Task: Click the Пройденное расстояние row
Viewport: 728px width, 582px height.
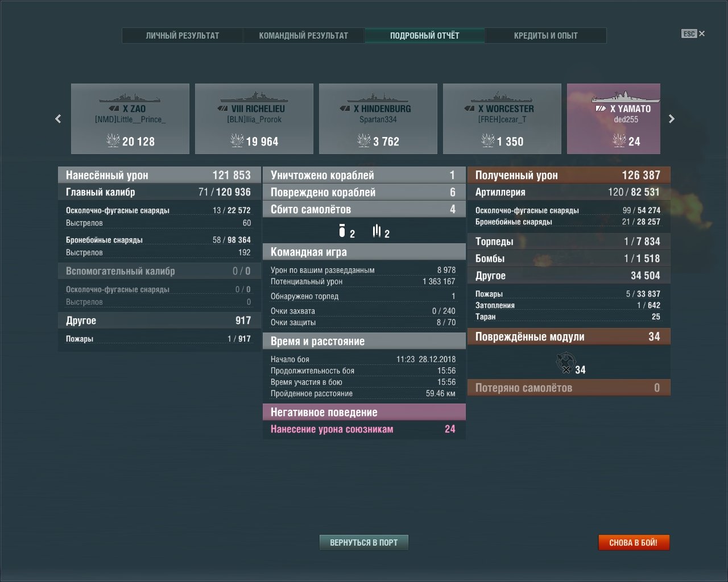Action: 363,393
